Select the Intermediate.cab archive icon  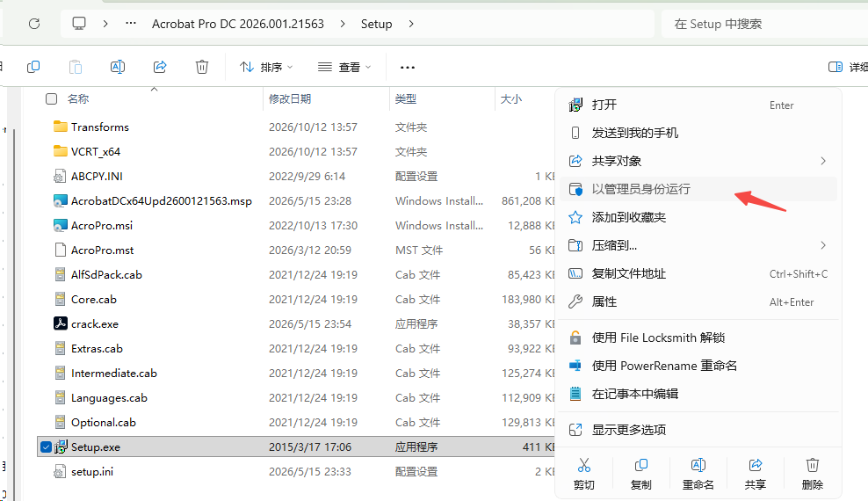[60, 374]
